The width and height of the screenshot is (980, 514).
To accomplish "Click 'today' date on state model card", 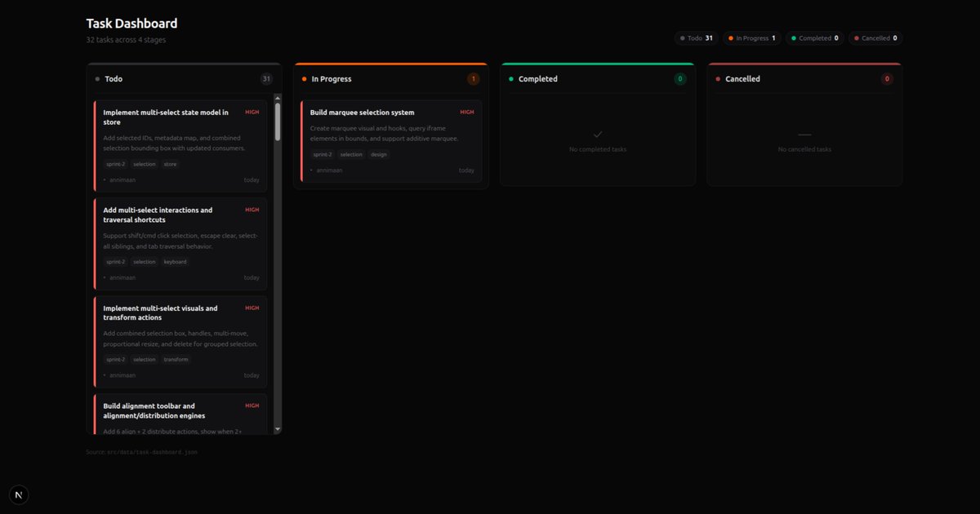I will (x=252, y=179).
